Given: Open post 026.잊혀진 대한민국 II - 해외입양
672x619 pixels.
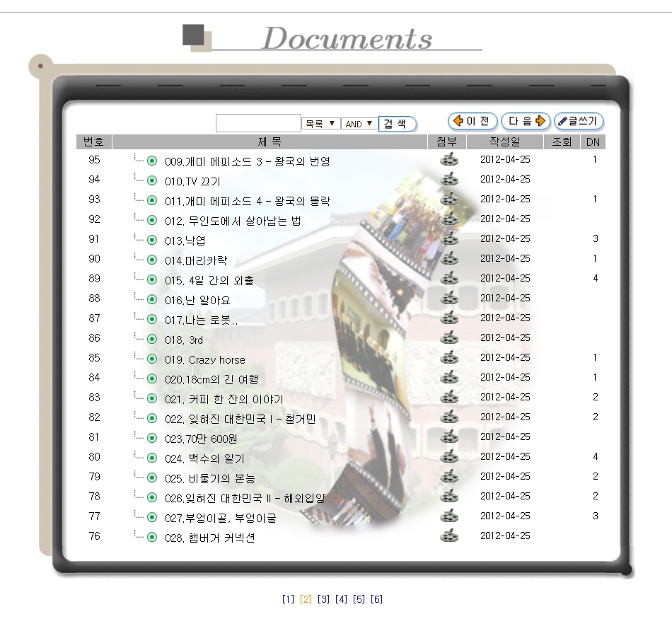Looking at the screenshot, I should 245,498.
